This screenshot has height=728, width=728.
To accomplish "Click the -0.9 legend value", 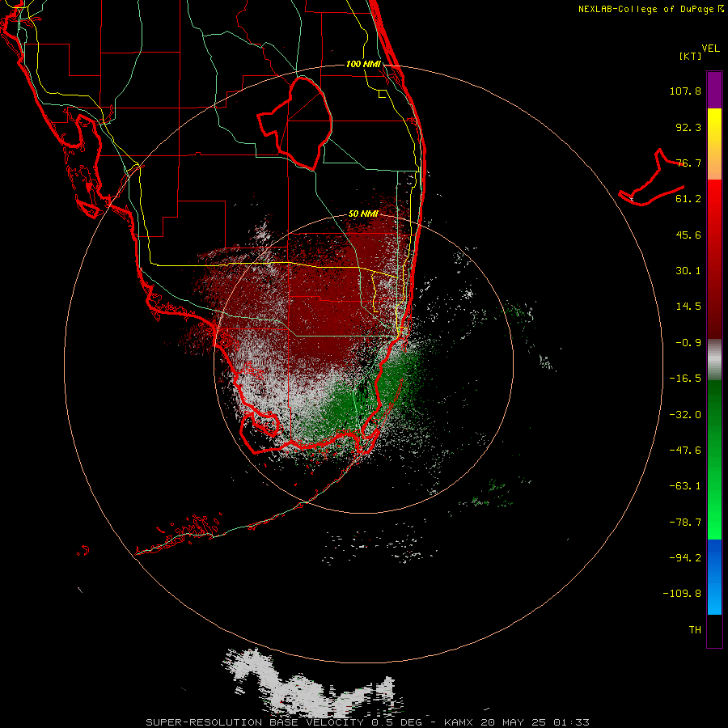I will [x=688, y=343].
